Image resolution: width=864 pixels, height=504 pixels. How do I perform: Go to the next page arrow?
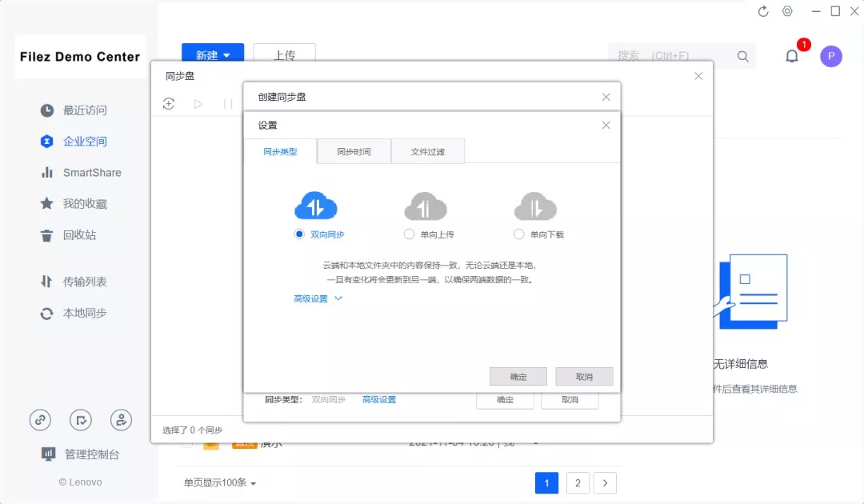pos(605,483)
